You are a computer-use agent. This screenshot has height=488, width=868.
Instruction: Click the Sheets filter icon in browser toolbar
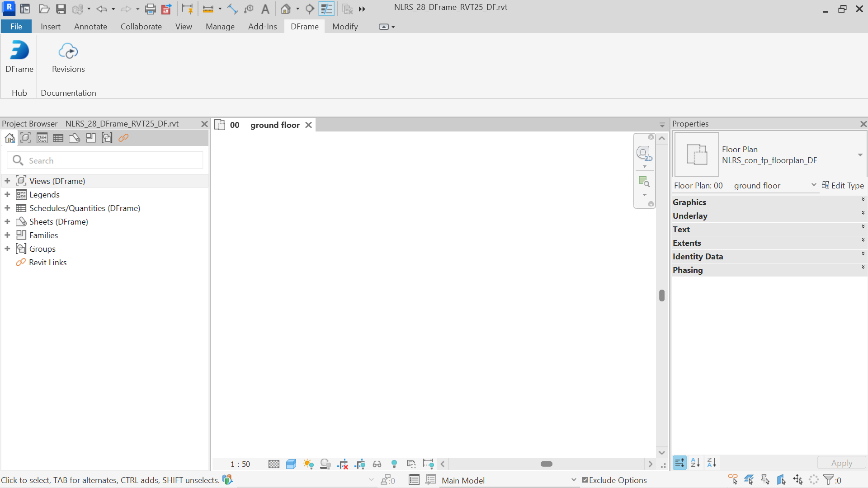point(75,138)
